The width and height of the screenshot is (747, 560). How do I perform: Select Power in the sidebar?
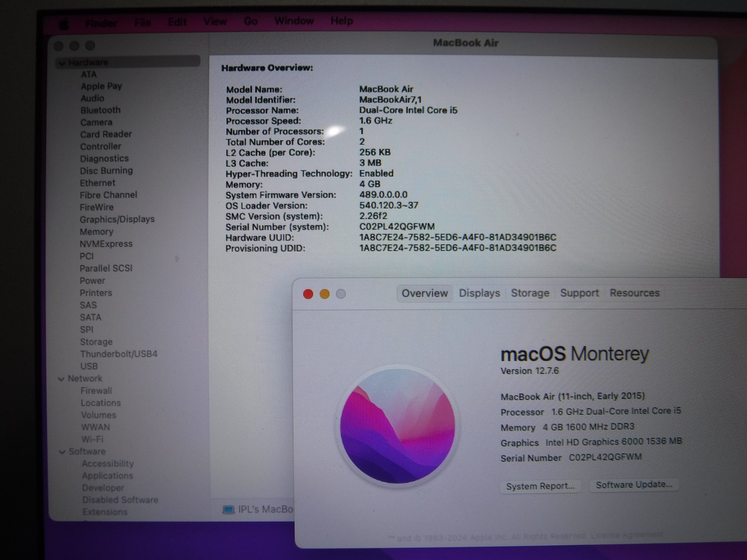[92, 281]
